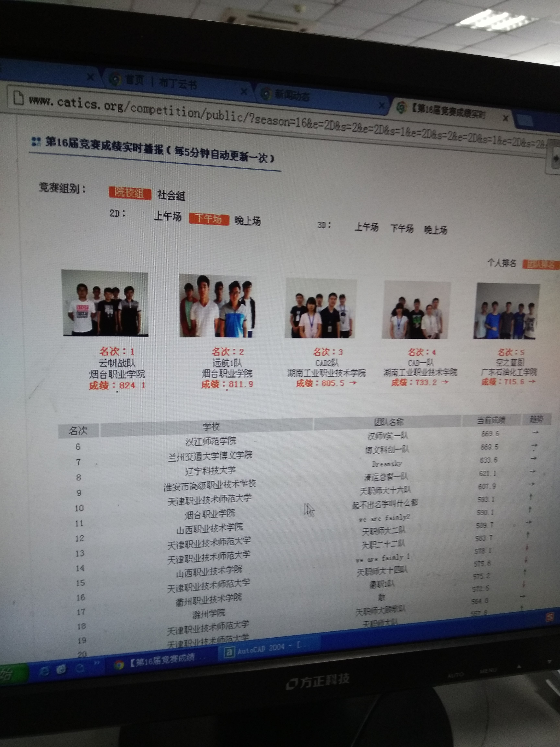The height and width of the screenshot is (747, 560).
Task: Click Chrome icon in taskbar competition window
Action: coord(119,665)
